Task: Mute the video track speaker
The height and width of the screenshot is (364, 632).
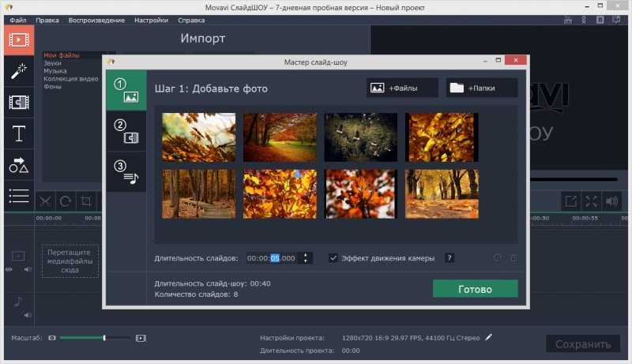Action: 28,269
